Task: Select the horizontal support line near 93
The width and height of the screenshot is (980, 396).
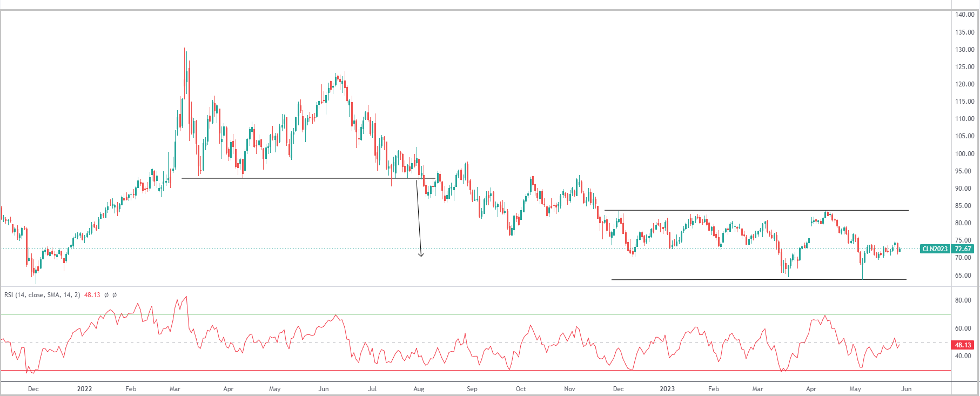Action: tap(308, 178)
